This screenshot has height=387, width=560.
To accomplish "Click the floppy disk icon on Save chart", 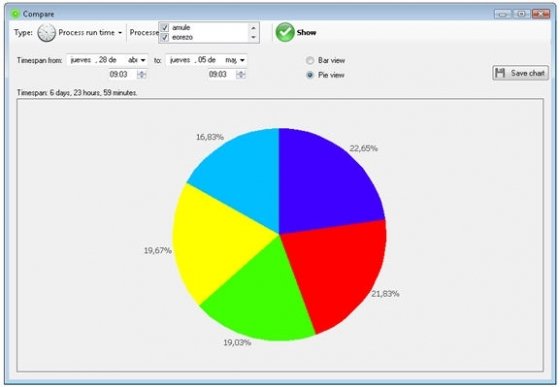I will pos(500,73).
